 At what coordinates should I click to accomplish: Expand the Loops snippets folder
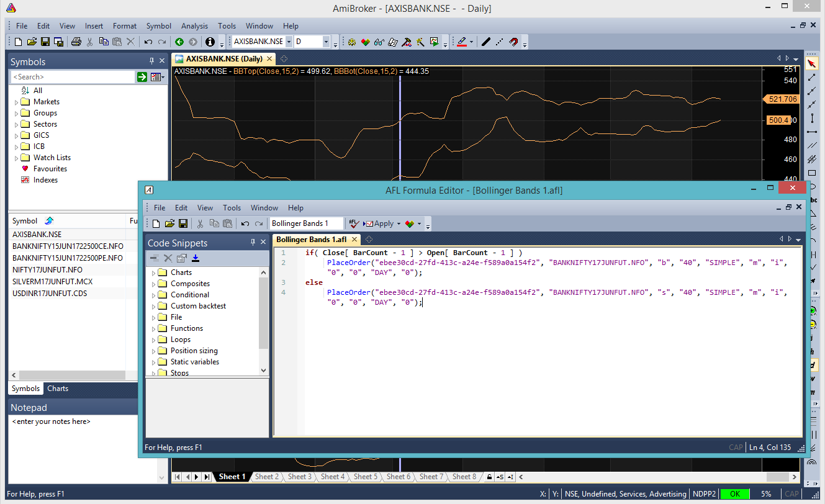click(x=153, y=340)
